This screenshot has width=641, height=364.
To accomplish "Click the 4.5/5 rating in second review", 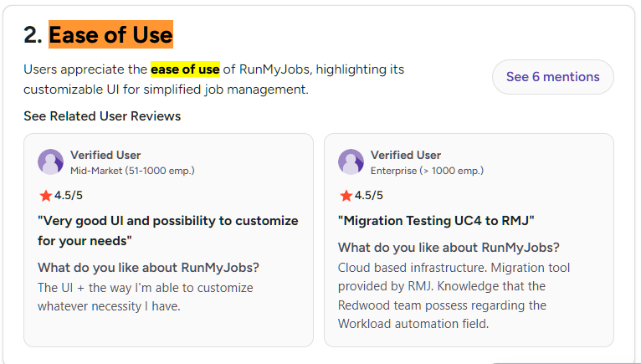I will click(368, 196).
